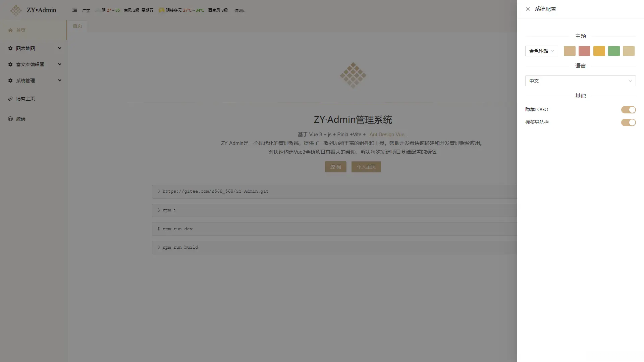Open 源码 menu item in sidebar
Viewport: 644px width, 362px height.
(x=33, y=119)
